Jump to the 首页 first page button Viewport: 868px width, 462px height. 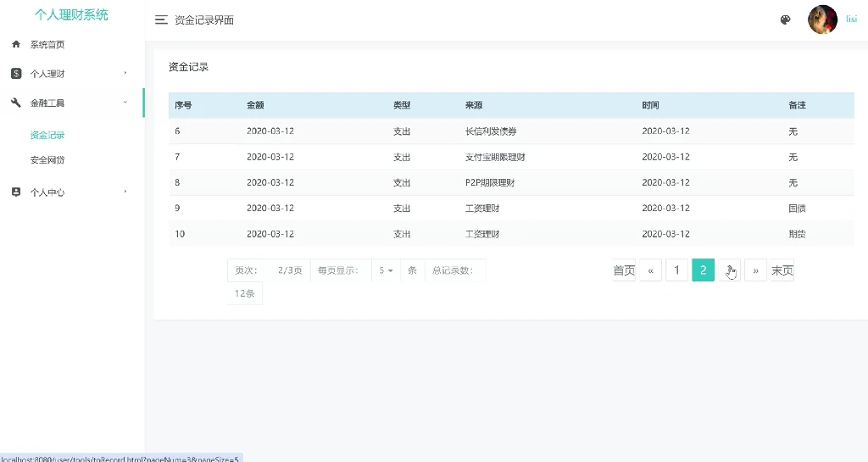tap(624, 270)
